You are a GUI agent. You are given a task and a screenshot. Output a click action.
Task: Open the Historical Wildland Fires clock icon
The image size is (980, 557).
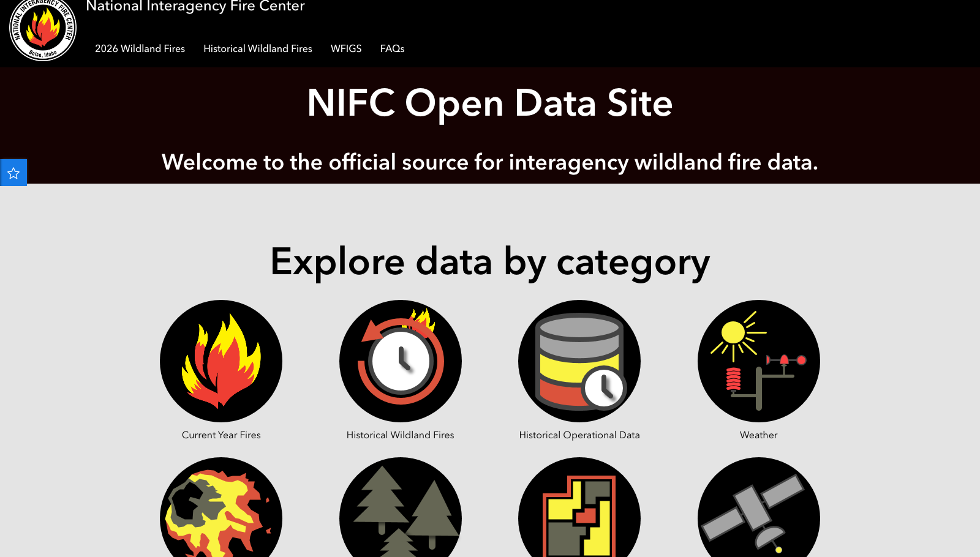[401, 361]
